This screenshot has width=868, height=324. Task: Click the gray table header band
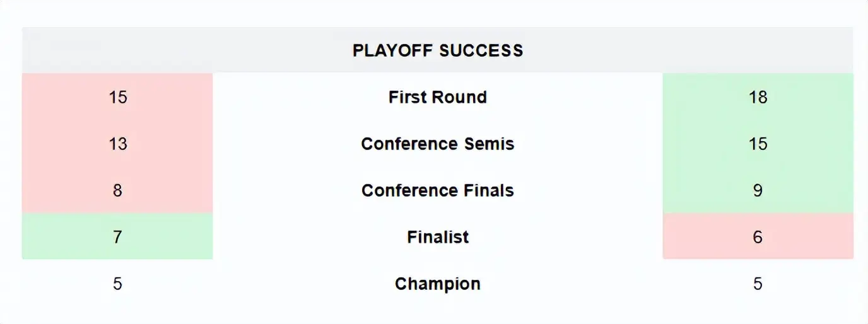click(x=189, y=50)
